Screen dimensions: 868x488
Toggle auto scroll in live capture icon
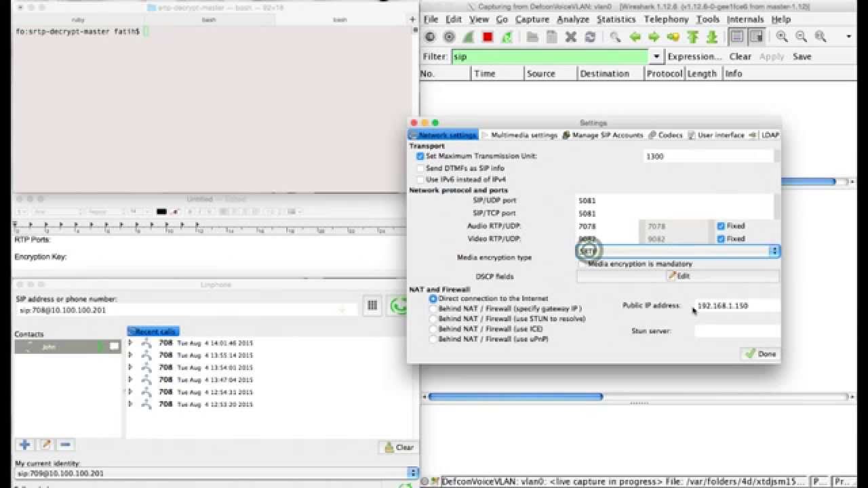pos(756,37)
